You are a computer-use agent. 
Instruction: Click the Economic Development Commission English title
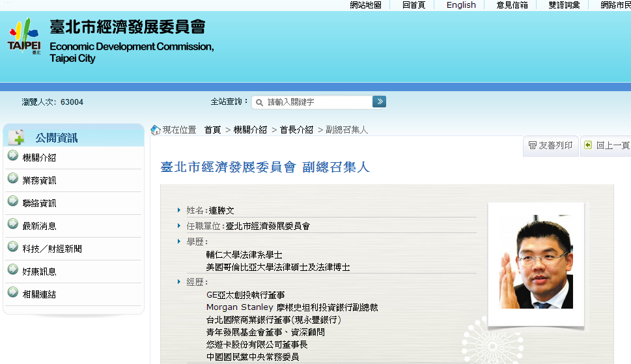(132, 52)
